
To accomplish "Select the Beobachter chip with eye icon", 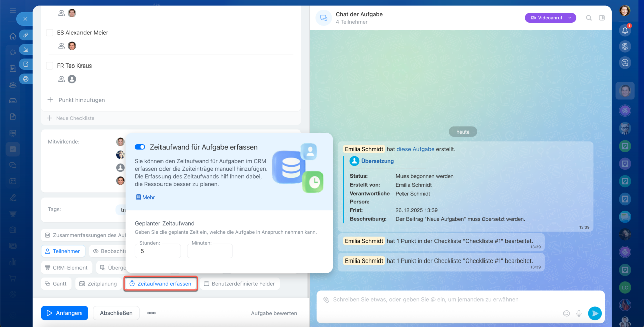I will [x=108, y=251].
